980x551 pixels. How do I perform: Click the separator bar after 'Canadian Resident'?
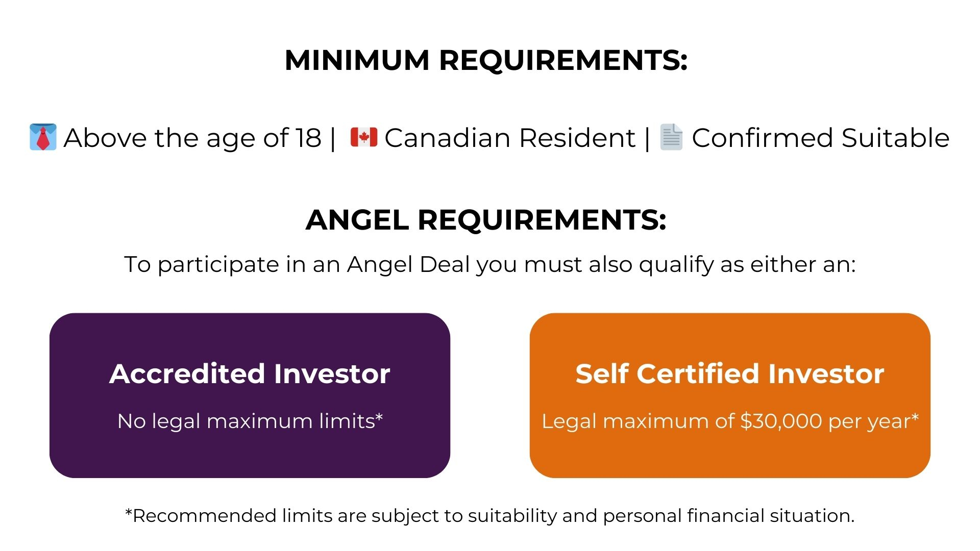(647, 138)
